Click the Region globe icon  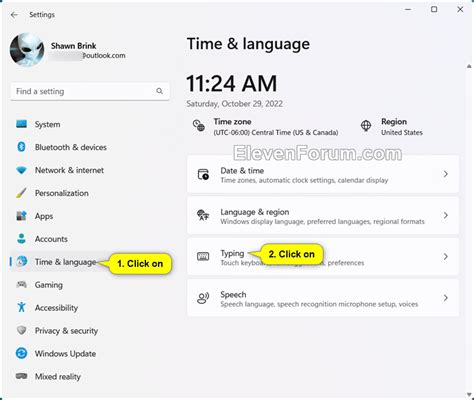[366, 126]
